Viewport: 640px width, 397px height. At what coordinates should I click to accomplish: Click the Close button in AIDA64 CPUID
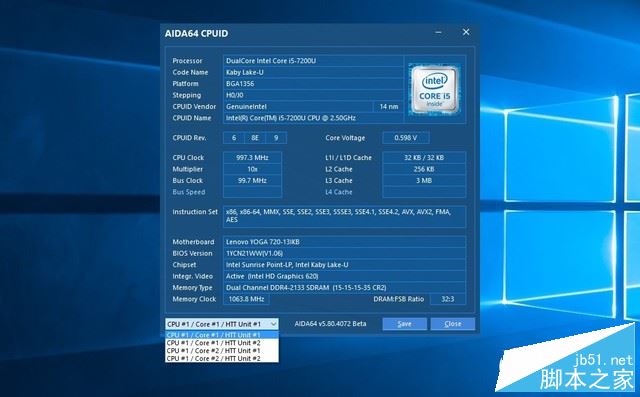(453, 324)
